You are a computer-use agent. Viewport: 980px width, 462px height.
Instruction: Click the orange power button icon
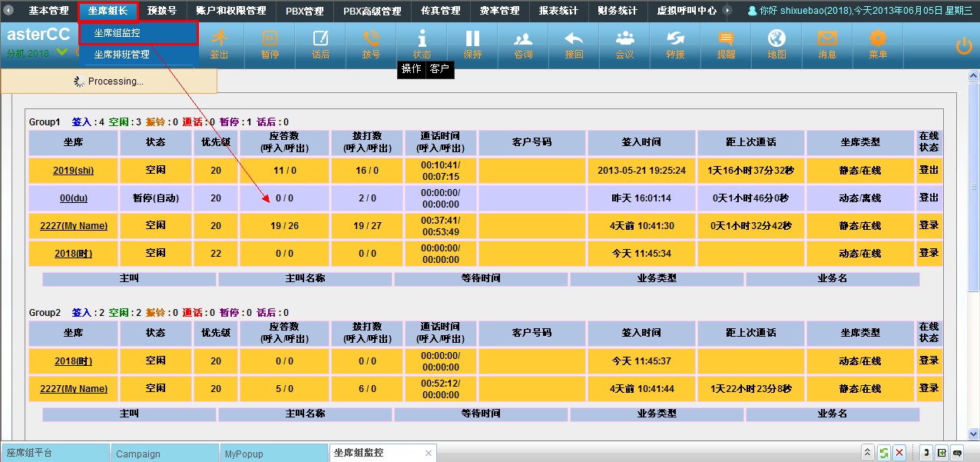point(964,46)
